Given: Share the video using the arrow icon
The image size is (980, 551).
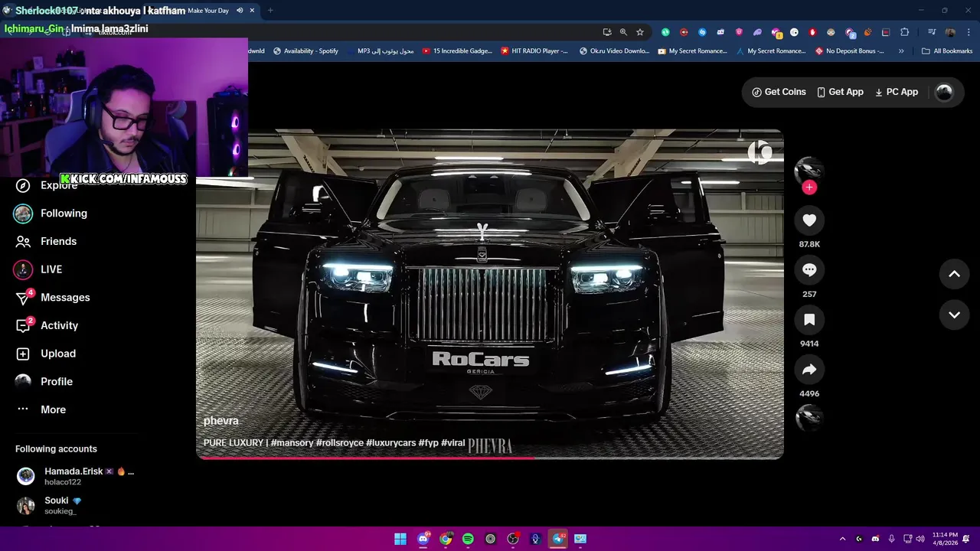Looking at the screenshot, I should click(x=809, y=370).
